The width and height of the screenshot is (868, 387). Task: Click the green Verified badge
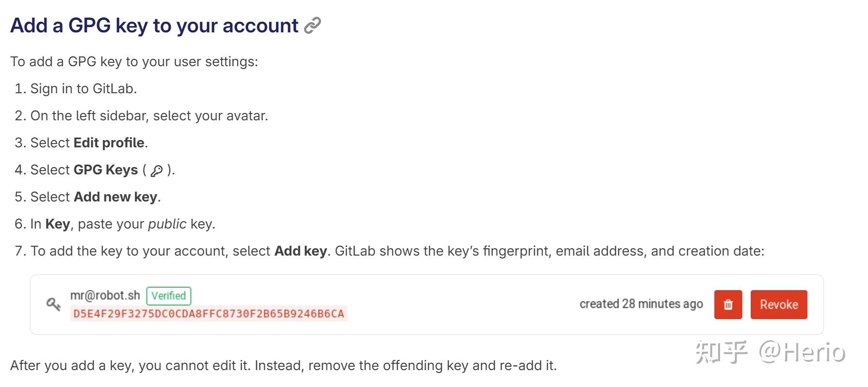tap(169, 296)
